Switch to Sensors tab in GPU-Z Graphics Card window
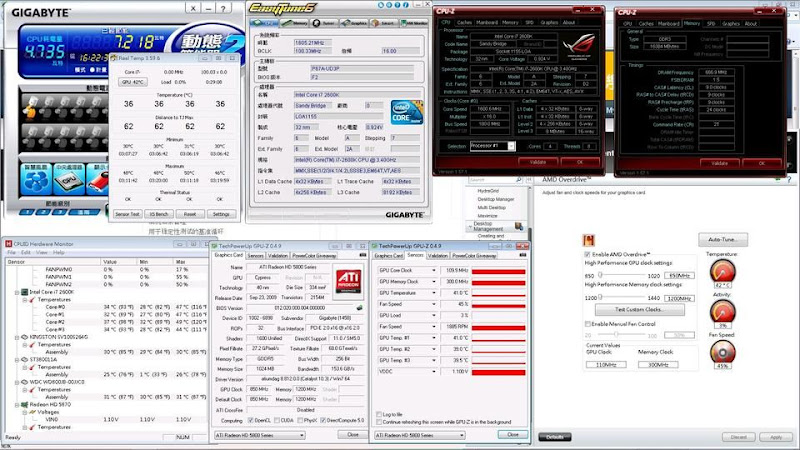The height and width of the screenshot is (450, 800). 255,256
